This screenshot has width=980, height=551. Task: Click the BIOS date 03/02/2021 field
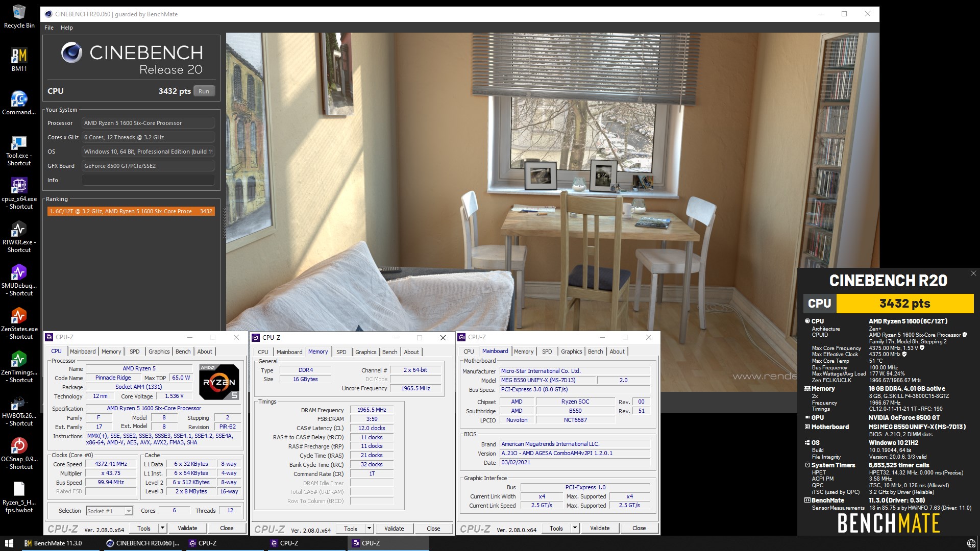[575, 463]
